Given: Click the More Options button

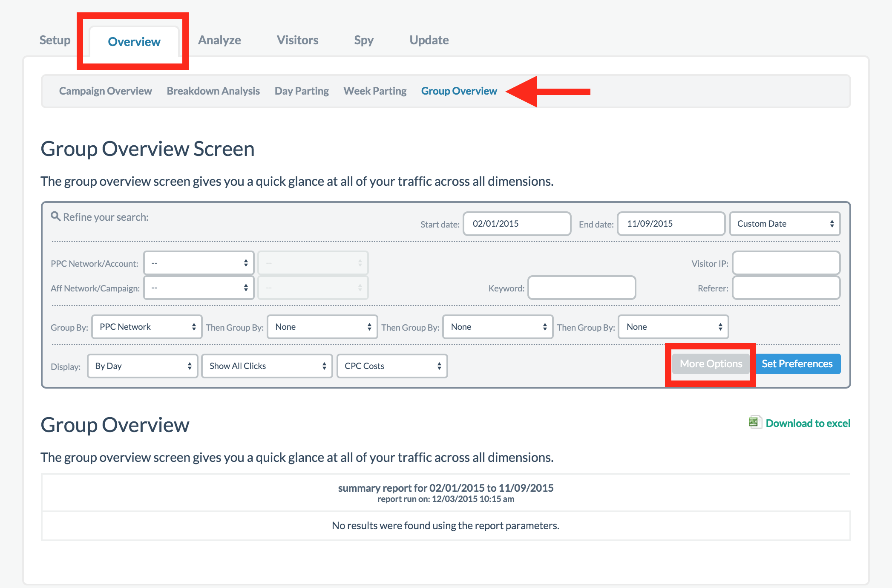Looking at the screenshot, I should coord(711,363).
